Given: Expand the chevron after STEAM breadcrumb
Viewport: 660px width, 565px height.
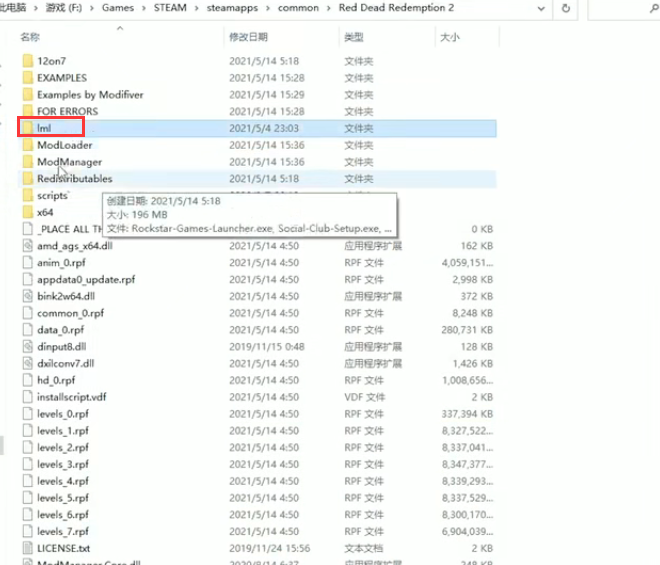Looking at the screenshot, I should [196, 8].
